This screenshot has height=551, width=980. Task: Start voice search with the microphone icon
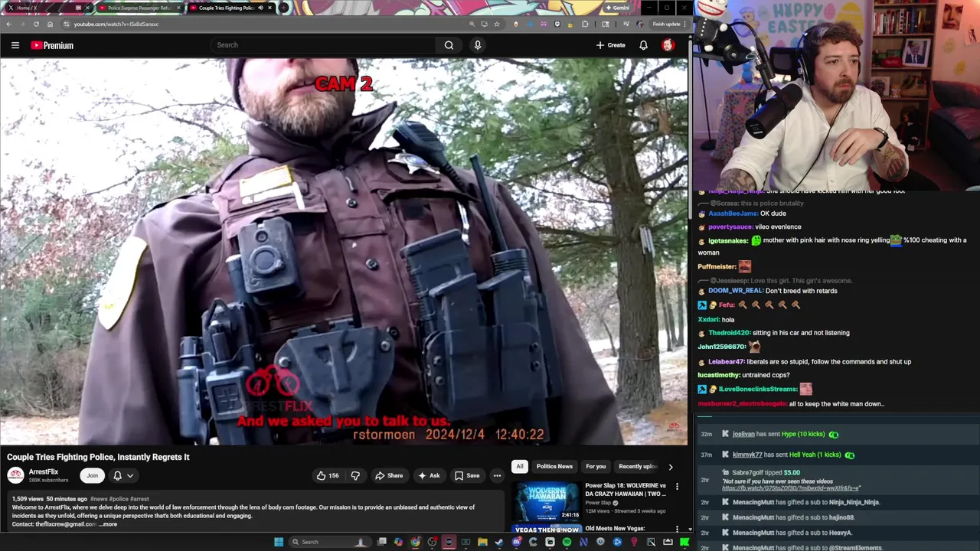(x=478, y=45)
